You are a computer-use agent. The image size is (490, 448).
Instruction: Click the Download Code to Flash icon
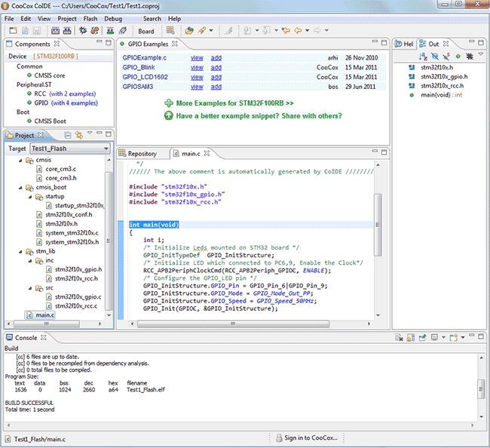pyautogui.click(x=110, y=30)
